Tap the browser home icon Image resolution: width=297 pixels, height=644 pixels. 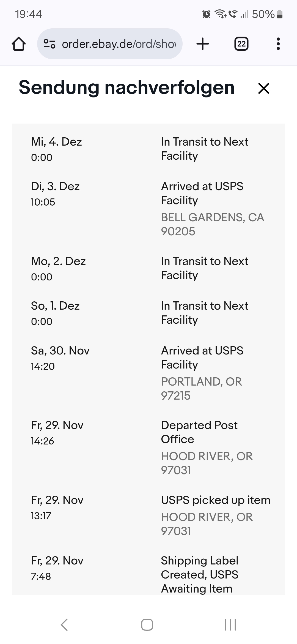tap(19, 44)
